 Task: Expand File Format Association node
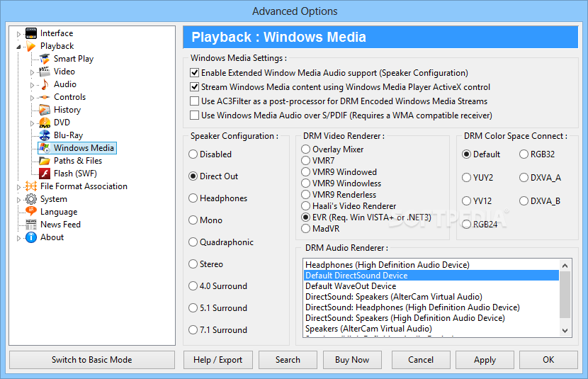click(x=18, y=187)
